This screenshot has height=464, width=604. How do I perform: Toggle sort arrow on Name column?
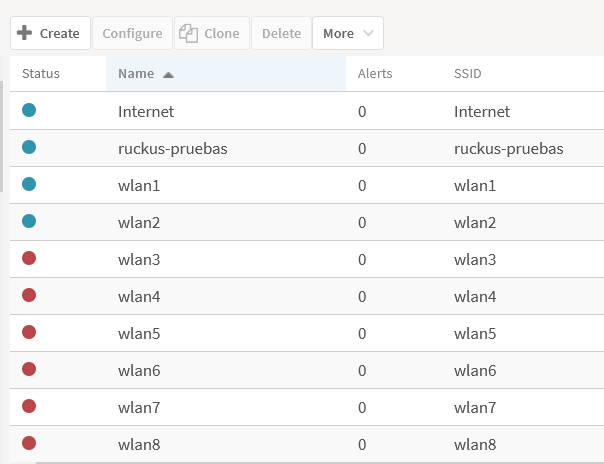(168, 74)
